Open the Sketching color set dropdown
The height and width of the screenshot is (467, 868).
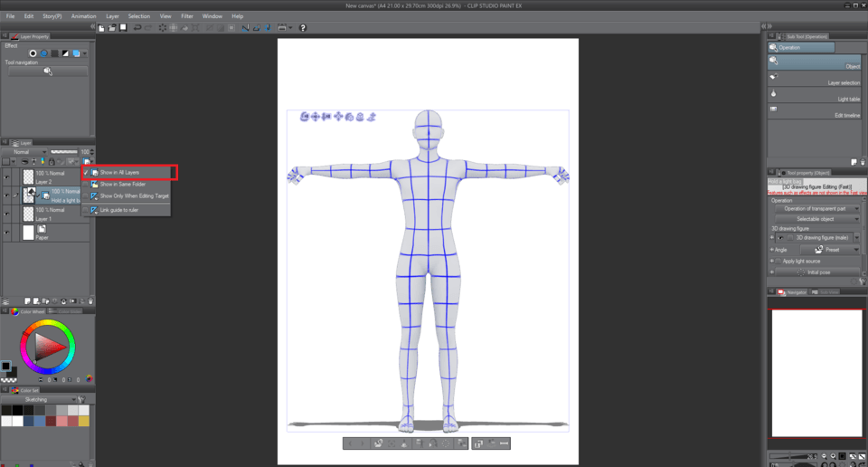click(39, 399)
